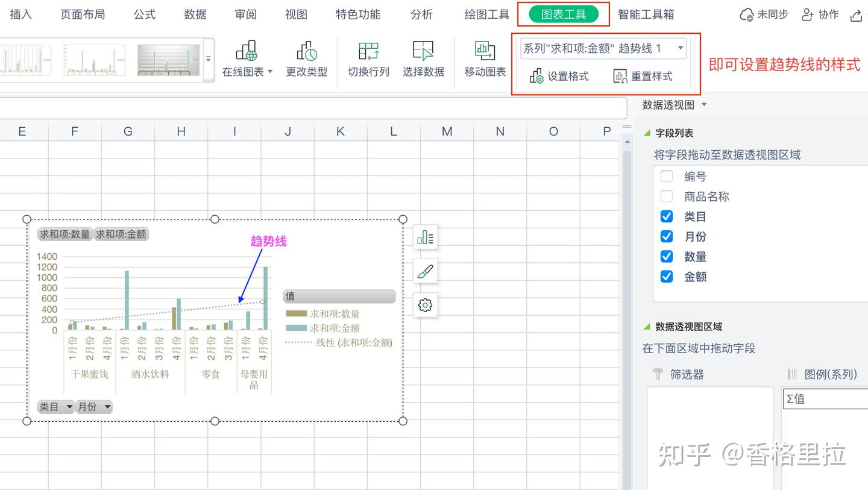This screenshot has width=868, height=490.
Task: Uncheck the 类目 field checkbox
Action: coord(667,216)
